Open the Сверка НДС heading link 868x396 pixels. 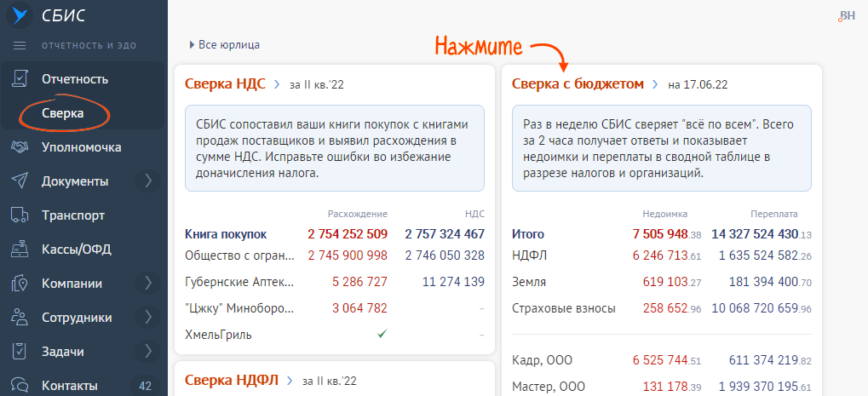(x=226, y=84)
